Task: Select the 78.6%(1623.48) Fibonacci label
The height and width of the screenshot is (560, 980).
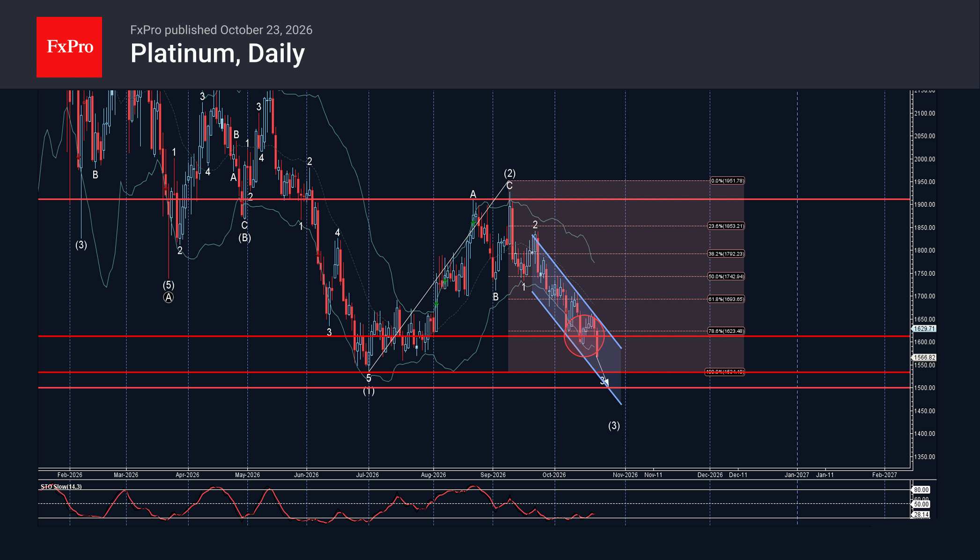Action: [x=726, y=331]
